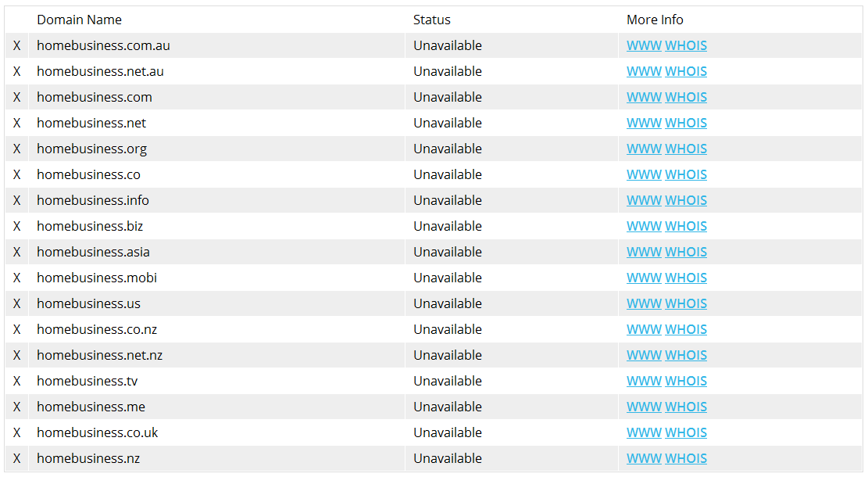
Task: Open WWW link for homebusiness.biz
Action: click(644, 226)
